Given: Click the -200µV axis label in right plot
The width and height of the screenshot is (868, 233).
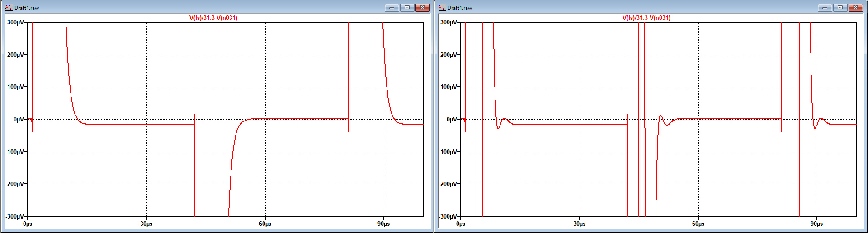Looking at the screenshot, I should pos(448,184).
